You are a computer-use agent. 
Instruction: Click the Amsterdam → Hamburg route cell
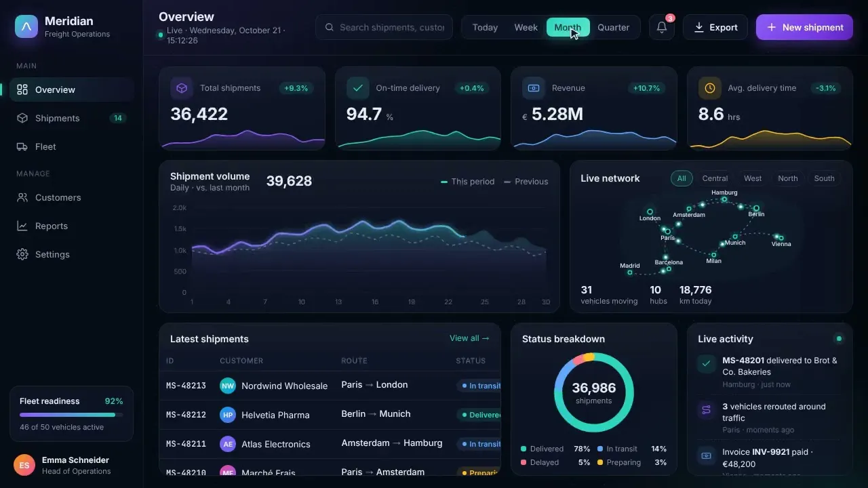[392, 443]
